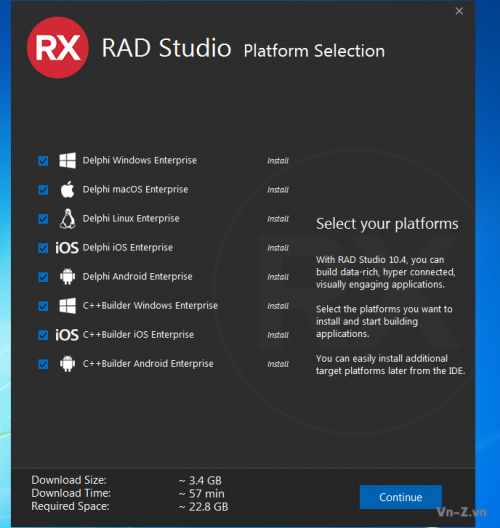Click Install status for Delphi Linux Enterprise

click(278, 219)
